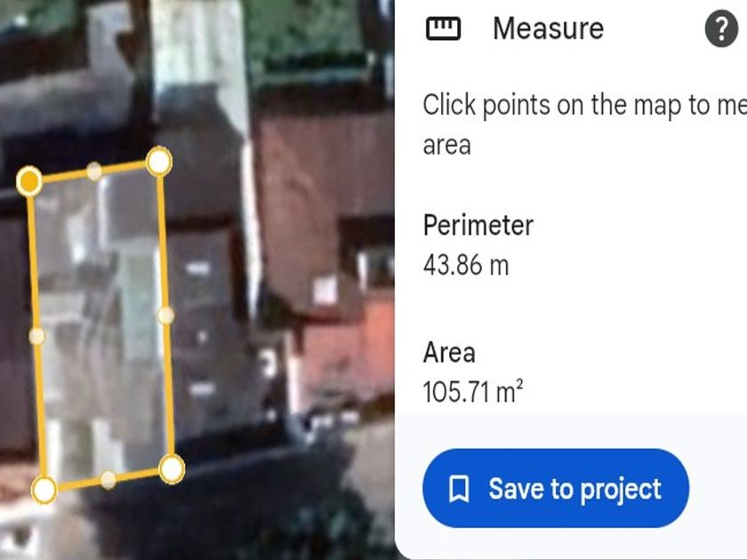Select the orange filled starting vertex
The width and height of the screenshot is (747, 560).
point(29,181)
